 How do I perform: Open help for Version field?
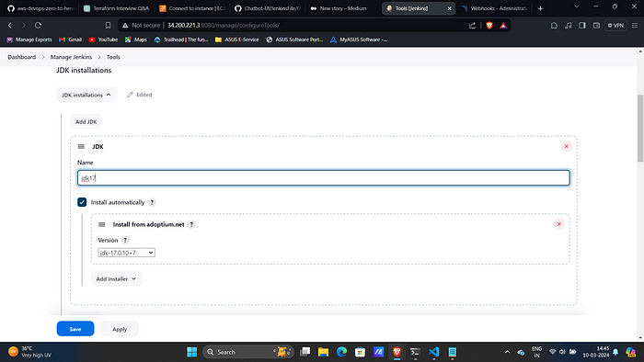125,240
